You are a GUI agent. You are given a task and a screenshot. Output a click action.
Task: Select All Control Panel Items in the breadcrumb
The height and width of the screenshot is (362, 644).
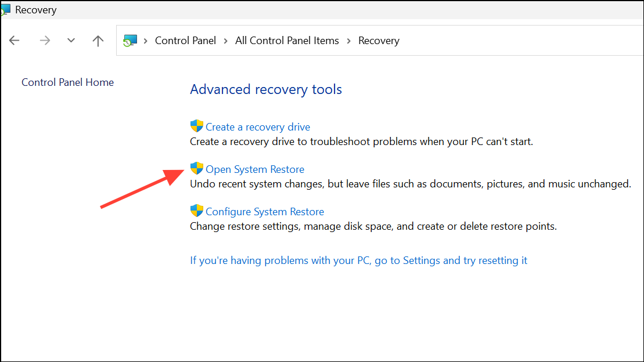tap(287, 40)
